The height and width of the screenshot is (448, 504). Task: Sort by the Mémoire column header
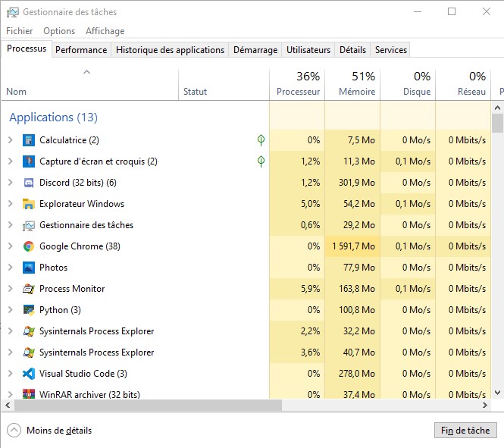pos(352,84)
